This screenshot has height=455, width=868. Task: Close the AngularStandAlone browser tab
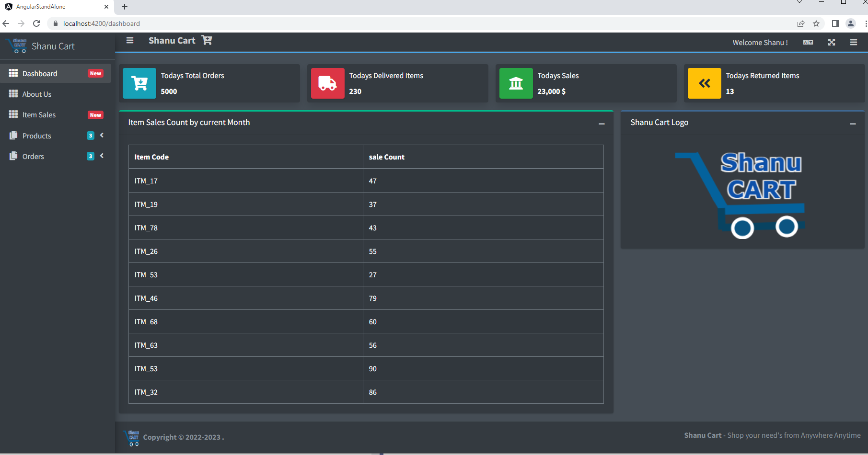[x=106, y=7]
